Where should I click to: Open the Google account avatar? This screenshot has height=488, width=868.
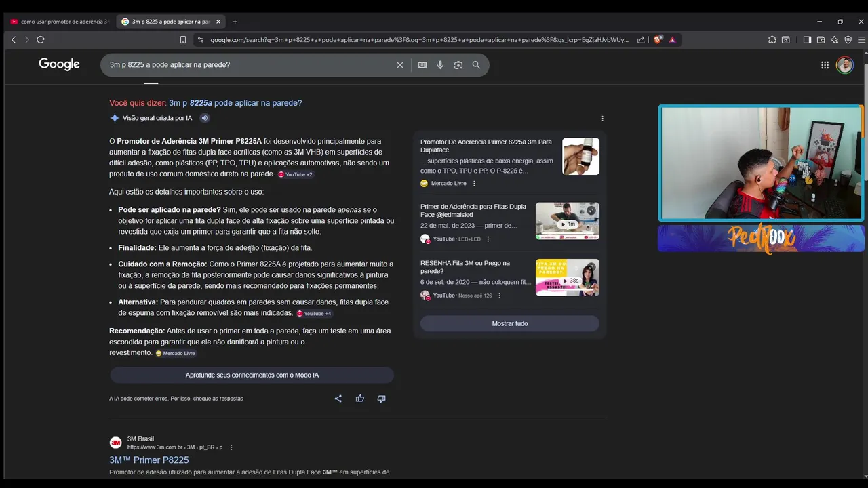(845, 65)
